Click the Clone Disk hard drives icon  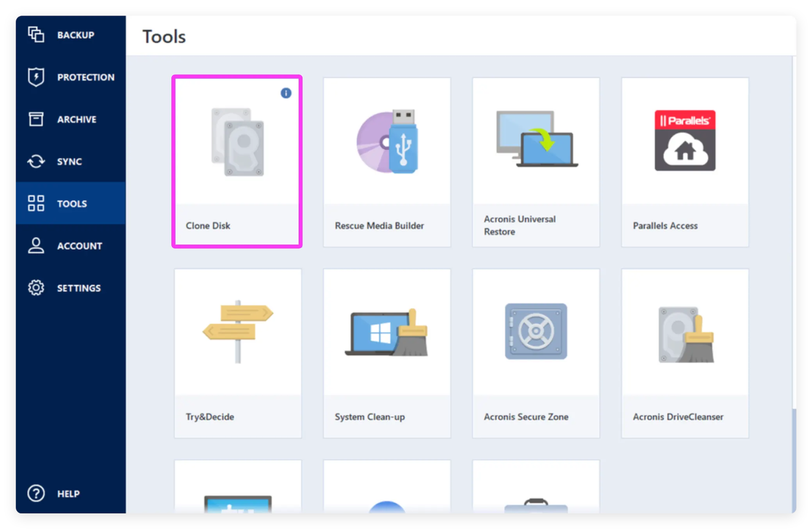tap(238, 142)
